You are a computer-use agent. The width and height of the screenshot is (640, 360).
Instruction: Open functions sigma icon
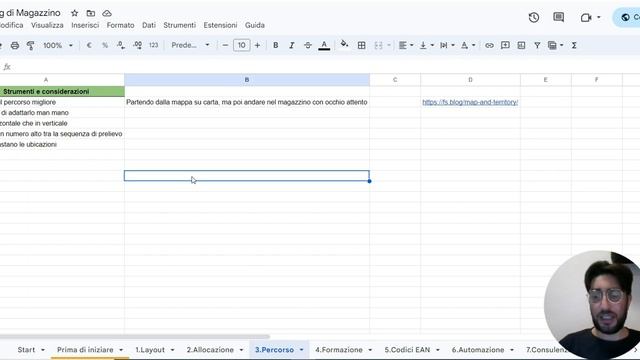tap(574, 45)
